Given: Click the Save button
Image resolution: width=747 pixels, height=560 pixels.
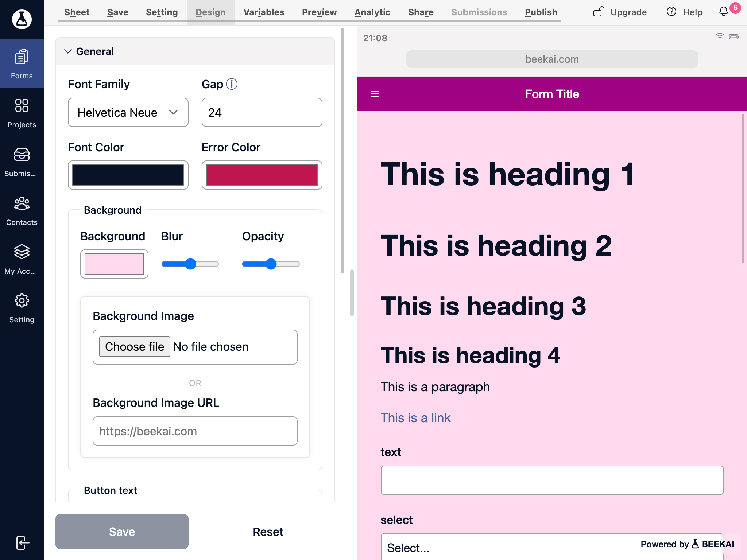Looking at the screenshot, I should (121, 531).
